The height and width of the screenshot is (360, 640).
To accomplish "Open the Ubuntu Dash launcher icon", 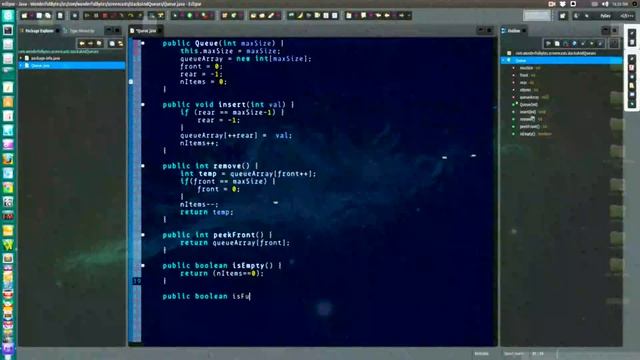I will [x=8, y=16].
